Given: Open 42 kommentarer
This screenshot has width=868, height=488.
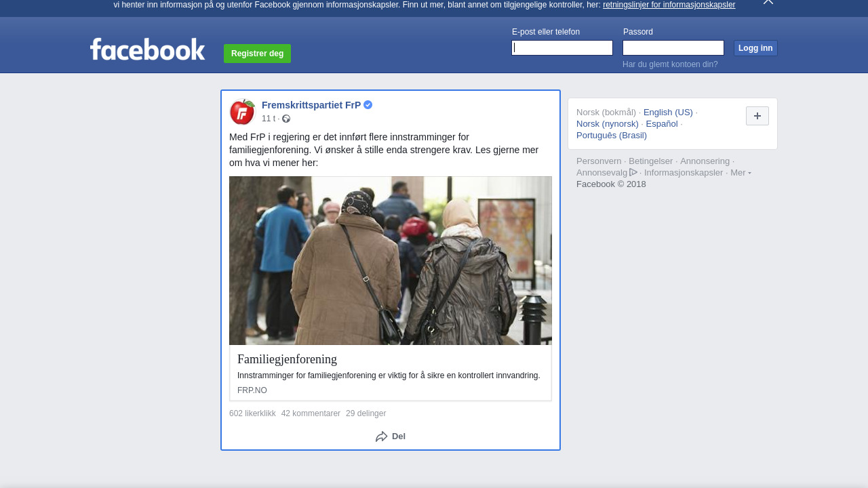Looking at the screenshot, I should pos(311,413).
